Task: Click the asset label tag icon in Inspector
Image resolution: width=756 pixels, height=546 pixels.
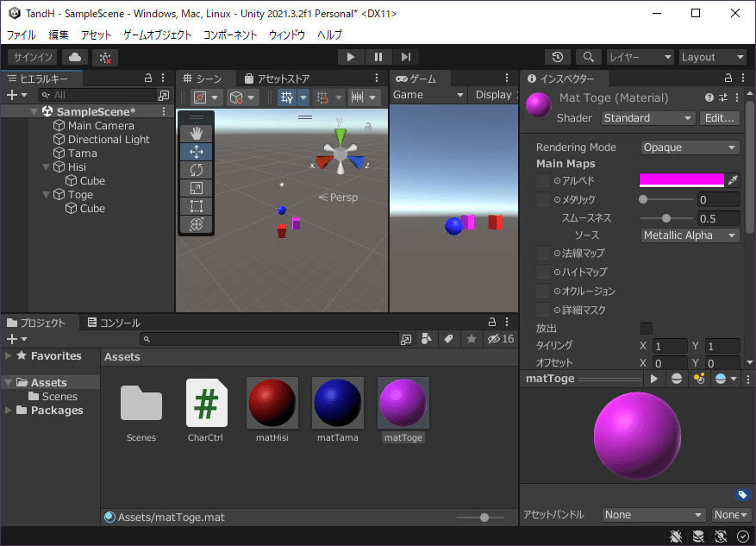Action: pos(742,494)
